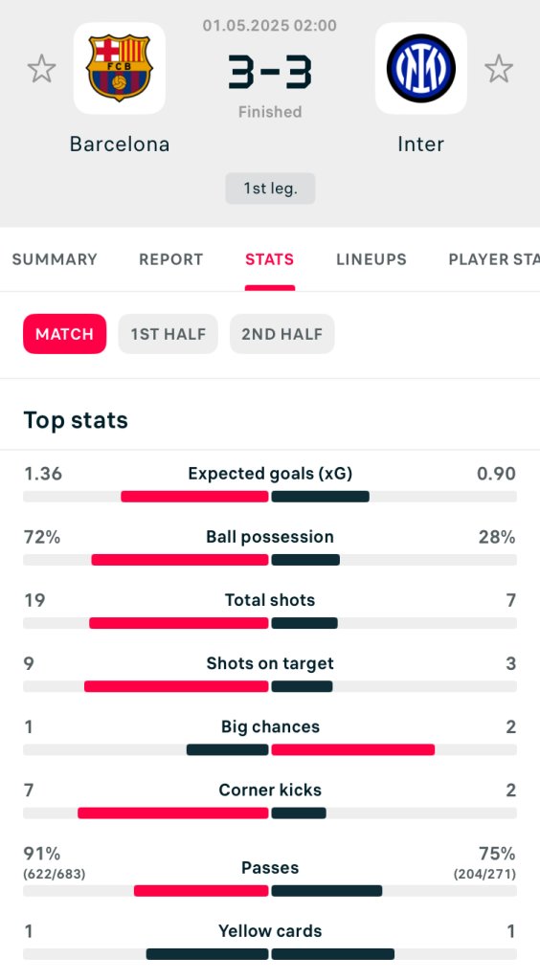Image resolution: width=540 pixels, height=980 pixels.
Task: Click the Ball possession bar
Action: click(x=270, y=560)
